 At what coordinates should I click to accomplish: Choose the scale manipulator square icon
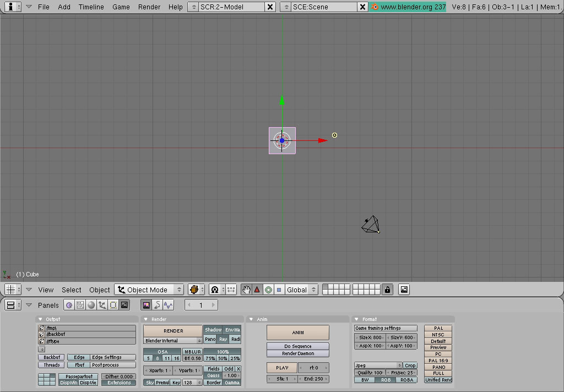coord(279,290)
